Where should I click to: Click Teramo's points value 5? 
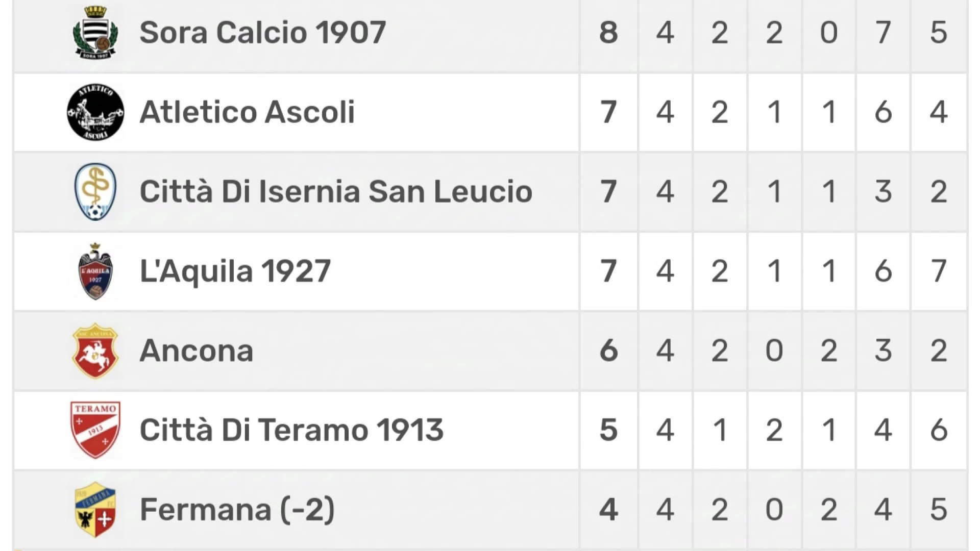(608, 430)
